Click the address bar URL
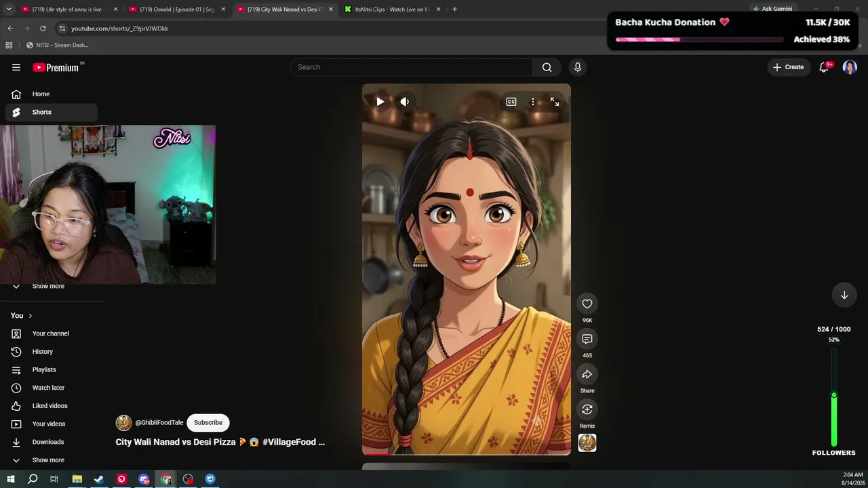Viewport: 868px width, 488px height. [x=120, y=28]
